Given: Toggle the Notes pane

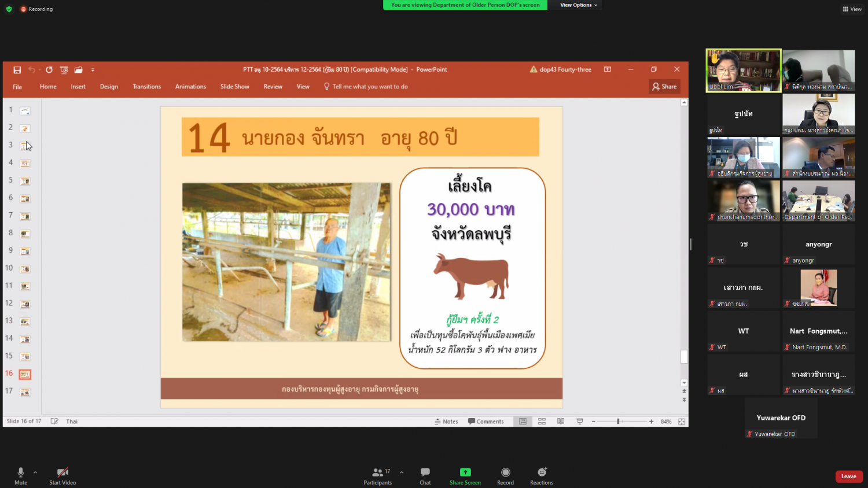Looking at the screenshot, I should pyautogui.click(x=446, y=422).
